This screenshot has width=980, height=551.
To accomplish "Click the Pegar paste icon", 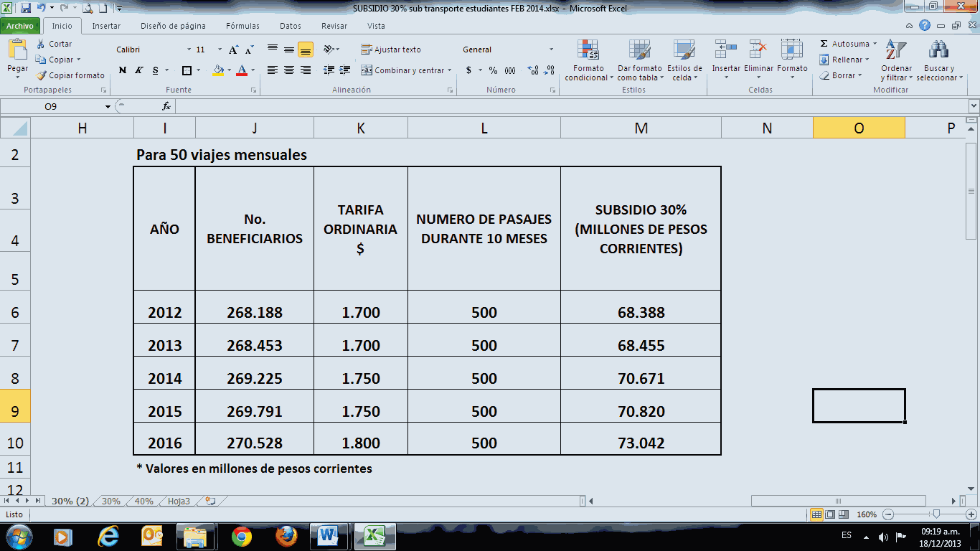I will coord(17,51).
